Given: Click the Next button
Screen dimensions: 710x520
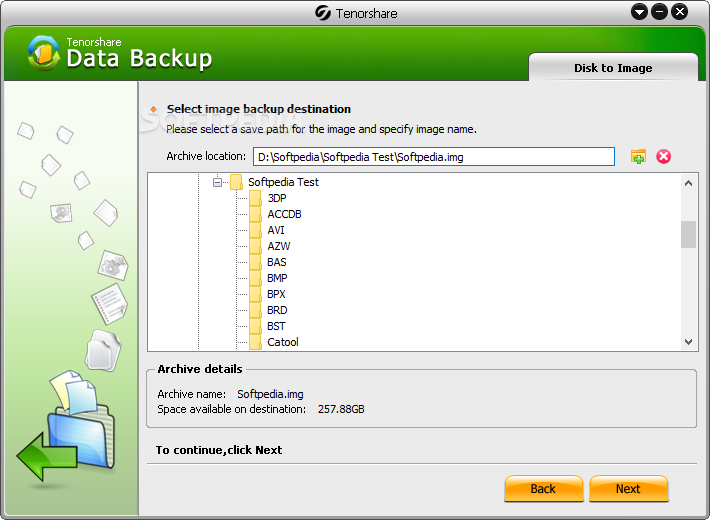Looking at the screenshot, I should (628, 488).
